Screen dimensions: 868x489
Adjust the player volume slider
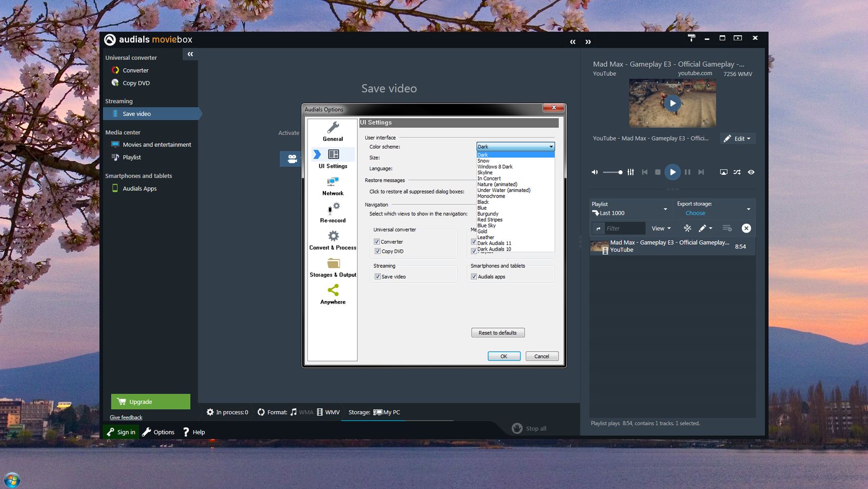tap(612, 172)
